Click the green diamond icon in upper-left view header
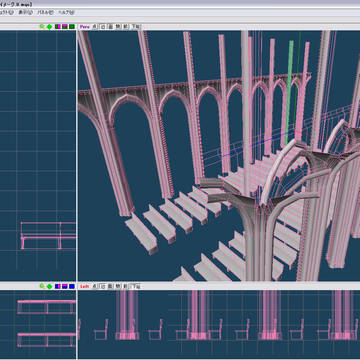This screenshot has height=360, width=360. pyautogui.click(x=50, y=27)
